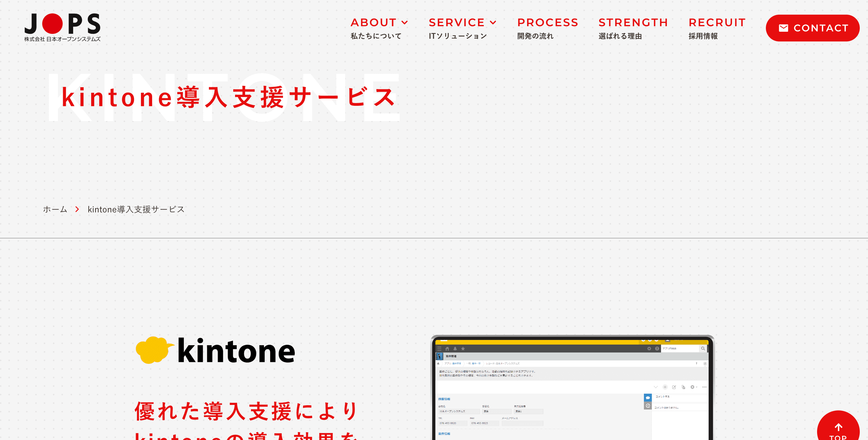Click kintone導入支援サービス breadcrumb text
868x440 pixels.
tap(136, 209)
